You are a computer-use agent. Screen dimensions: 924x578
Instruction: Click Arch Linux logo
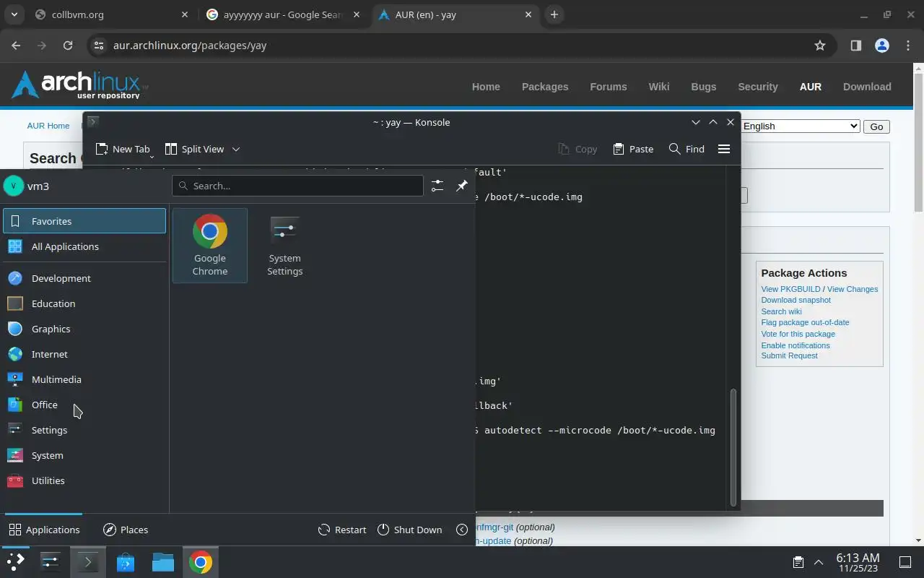tap(79, 85)
